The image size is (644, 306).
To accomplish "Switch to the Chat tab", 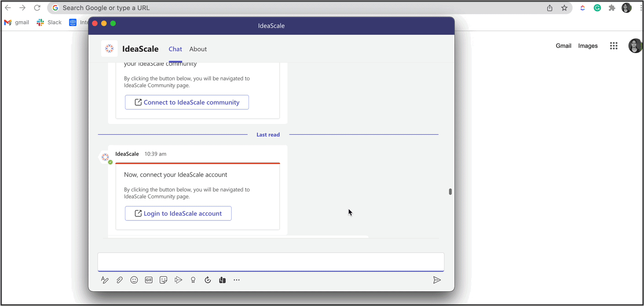I will point(175,49).
